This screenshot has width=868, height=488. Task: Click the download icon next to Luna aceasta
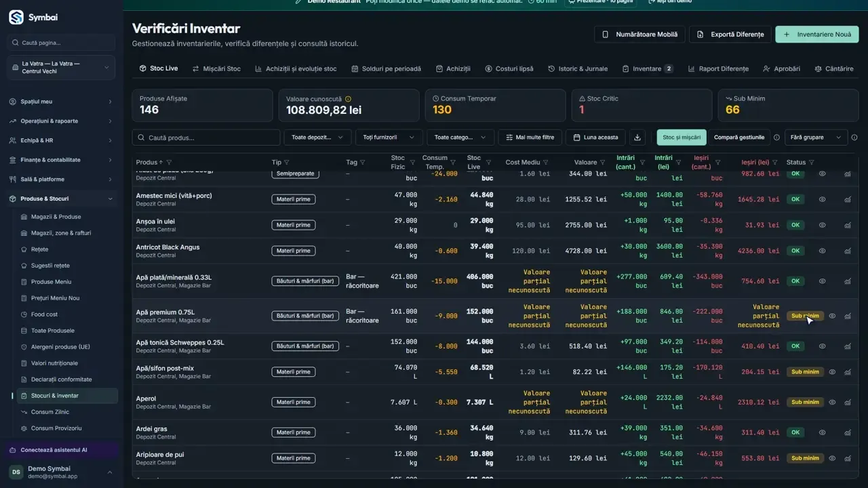[x=637, y=138]
